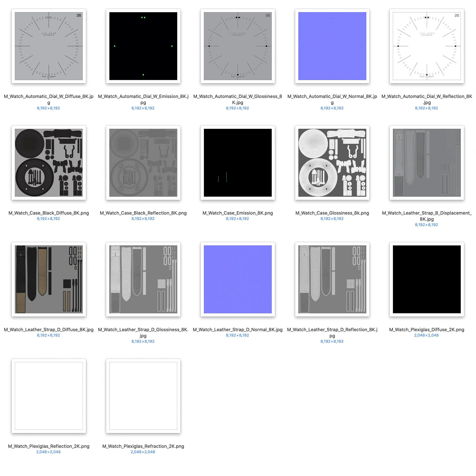Click the Leather_Strap_B_Displacement thumbnail
This screenshot has height=476, width=476.
tap(426, 163)
